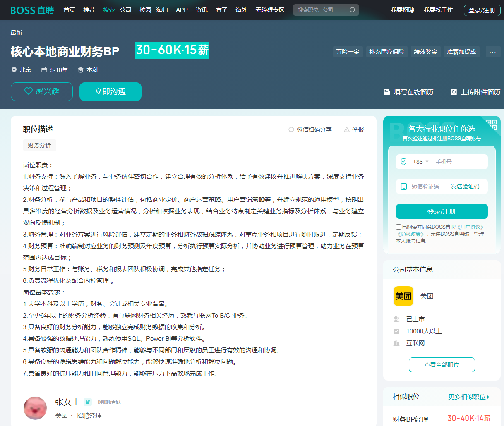Image resolution: width=504 pixels, height=426 pixels.
Task: Open the 海外 nav item
Action: 241,10
